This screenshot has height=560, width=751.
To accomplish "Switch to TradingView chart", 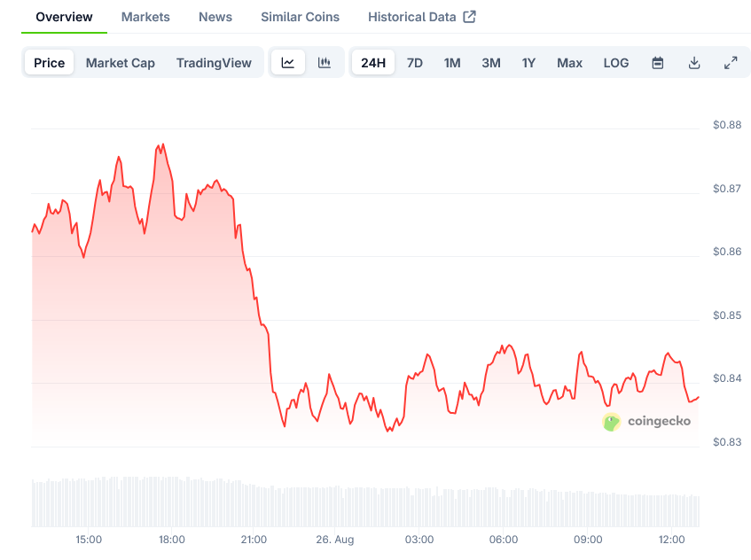I will pyautogui.click(x=214, y=63).
